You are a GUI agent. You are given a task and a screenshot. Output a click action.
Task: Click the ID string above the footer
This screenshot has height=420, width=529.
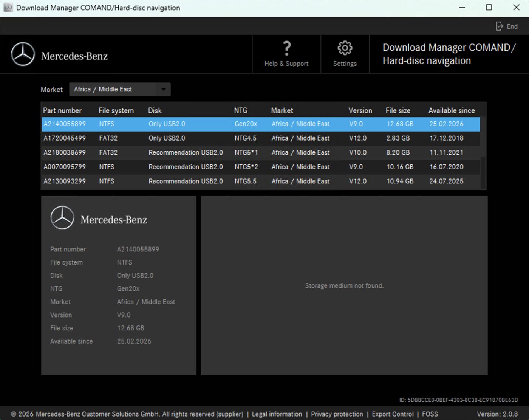[x=459, y=400]
